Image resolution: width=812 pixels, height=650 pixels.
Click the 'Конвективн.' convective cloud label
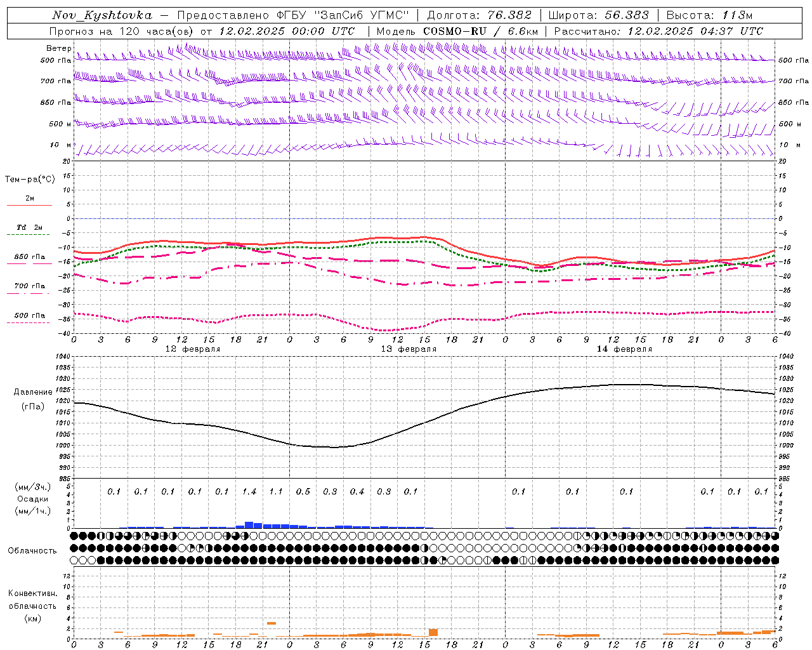click(32, 594)
